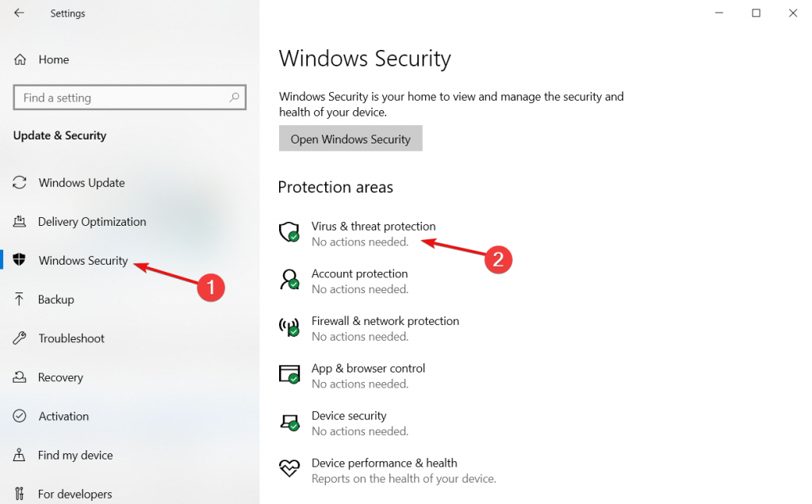Viewport: 812px width, 504px height.
Task: Open Delivery Optimization from the sidebar
Action: point(91,222)
